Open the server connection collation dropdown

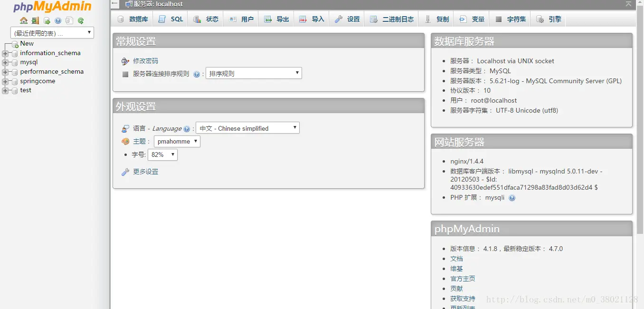coord(254,73)
